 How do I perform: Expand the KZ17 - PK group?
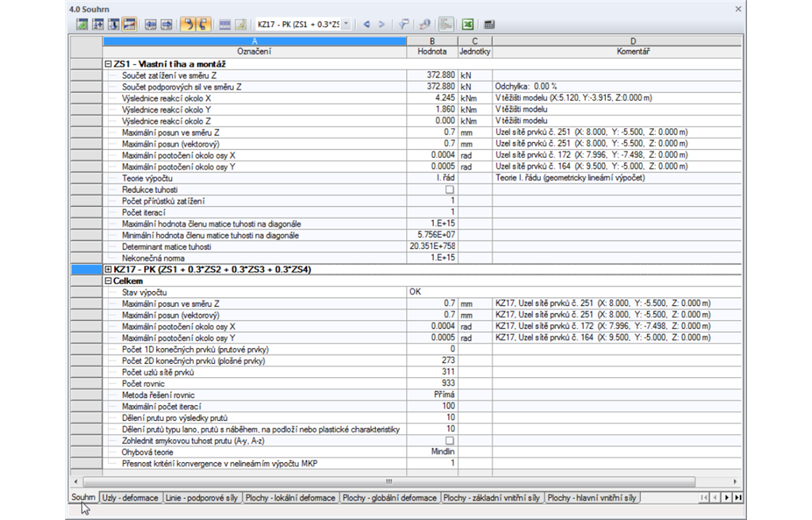coord(108,270)
